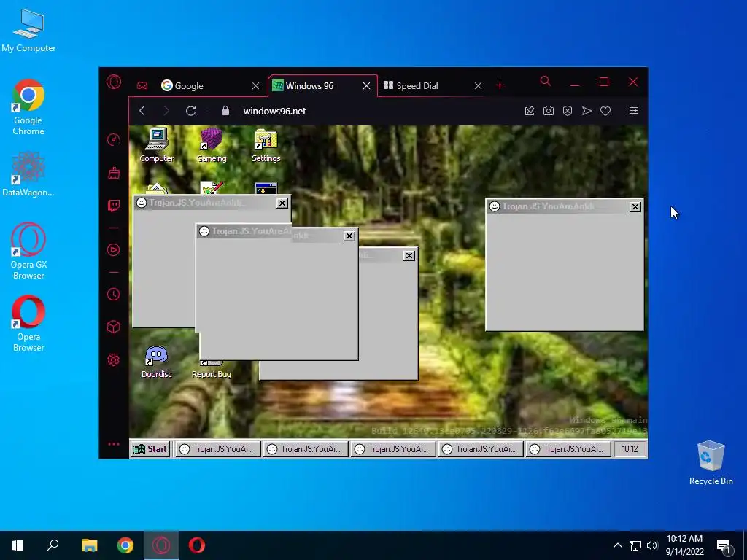Screen dimensions: 747x560
Task: Search tabs with magnifier icon
Action: click(x=546, y=82)
